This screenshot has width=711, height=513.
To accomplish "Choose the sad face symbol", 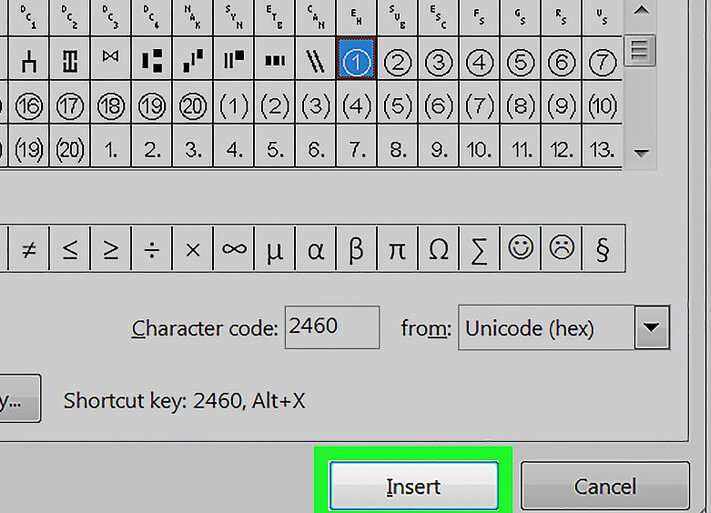I will click(562, 249).
